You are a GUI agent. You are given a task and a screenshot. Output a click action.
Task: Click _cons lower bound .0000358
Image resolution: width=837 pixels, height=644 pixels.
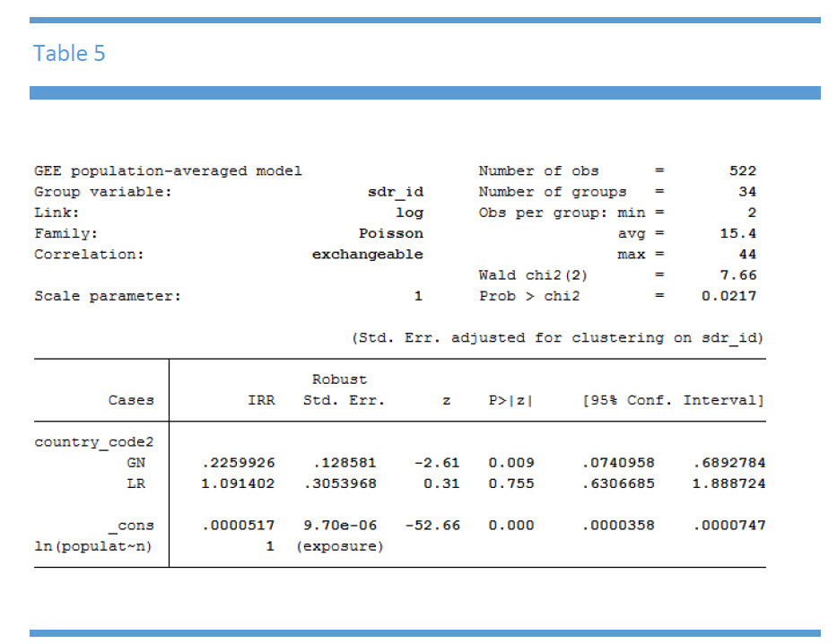[x=617, y=525]
